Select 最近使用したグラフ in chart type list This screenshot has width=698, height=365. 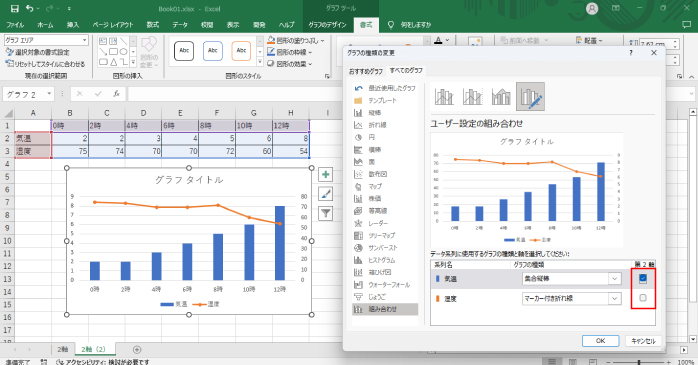385,88
